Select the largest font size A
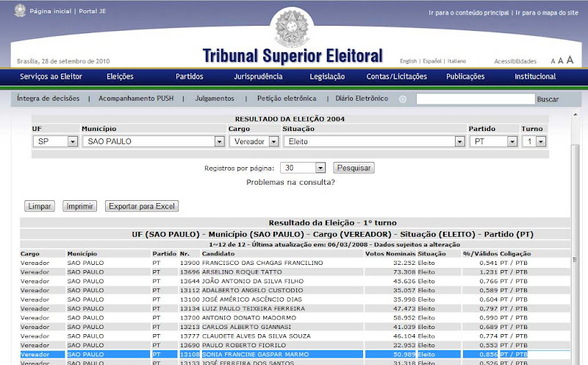Image resolution: width=588 pixels, height=365 pixels. click(x=570, y=60)
